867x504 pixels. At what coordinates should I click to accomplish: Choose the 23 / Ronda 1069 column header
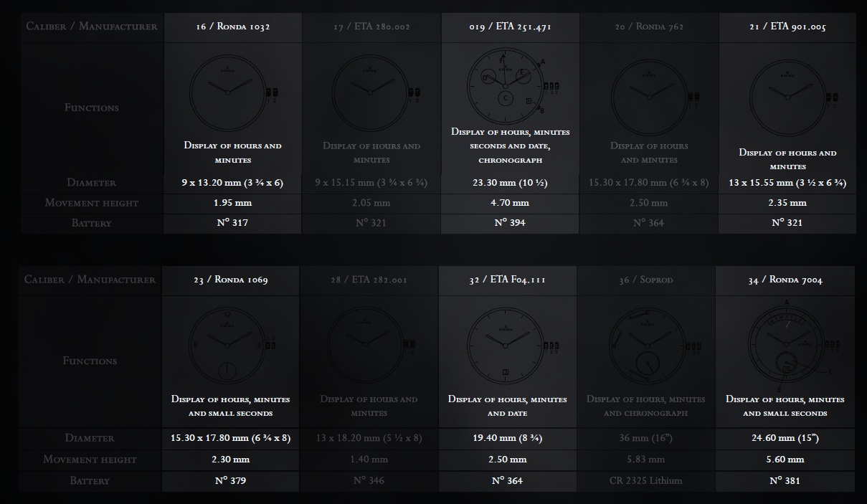(x=231, y=280)
